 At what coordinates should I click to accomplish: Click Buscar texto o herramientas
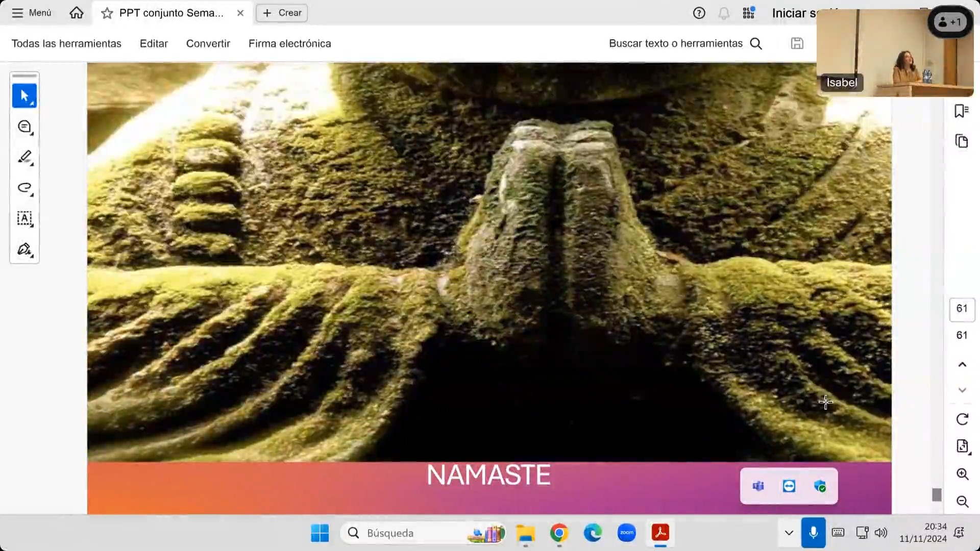coord(675,43)
